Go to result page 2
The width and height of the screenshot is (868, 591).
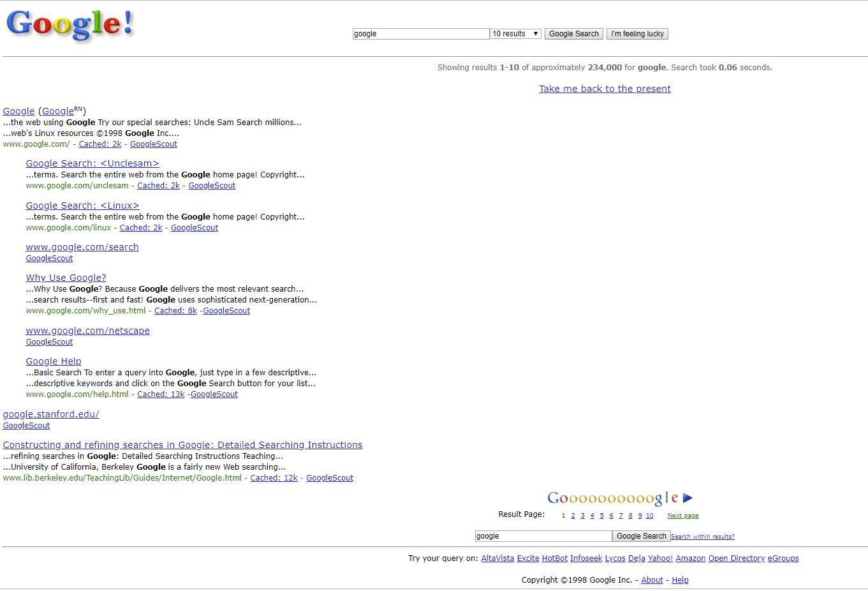coord(573,516)
